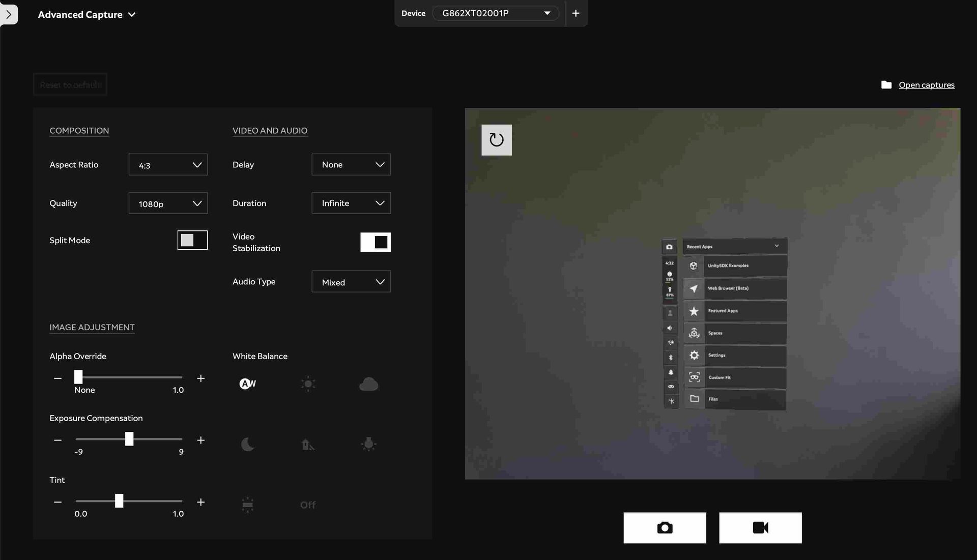Capture a photo with the camera icon
977x560 pixels.
tap(665, 527)
